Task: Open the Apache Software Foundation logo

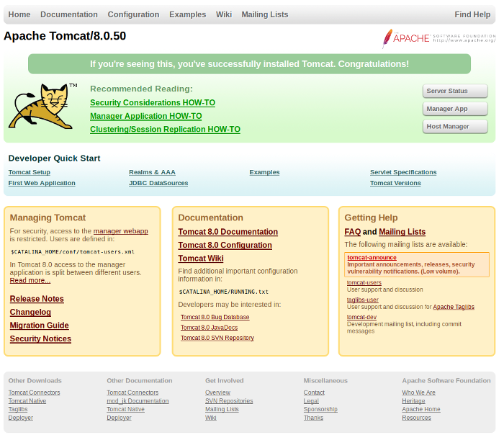Action: pos(438,39)
